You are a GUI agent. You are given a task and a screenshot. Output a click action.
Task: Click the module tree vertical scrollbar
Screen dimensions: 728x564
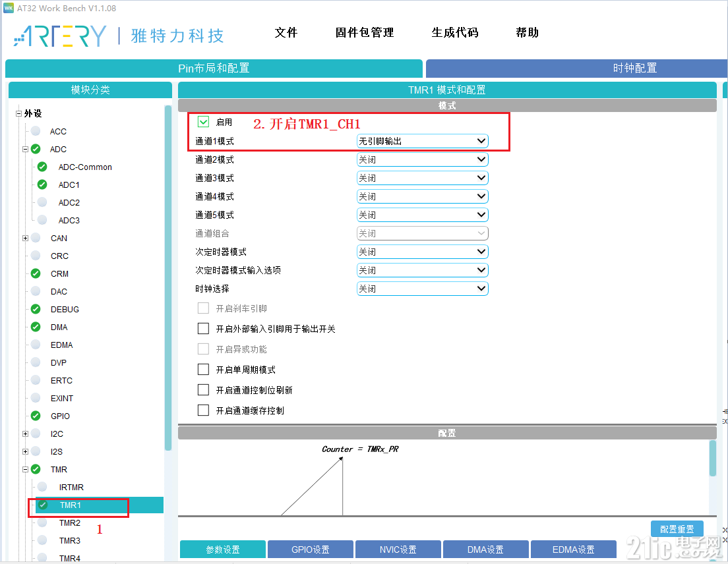pos(168,278)
